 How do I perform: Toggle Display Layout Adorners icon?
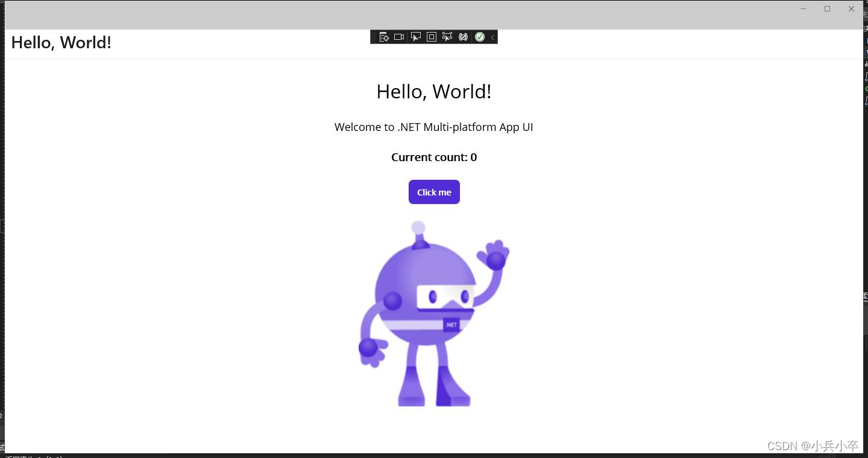[x=432, y=37]
